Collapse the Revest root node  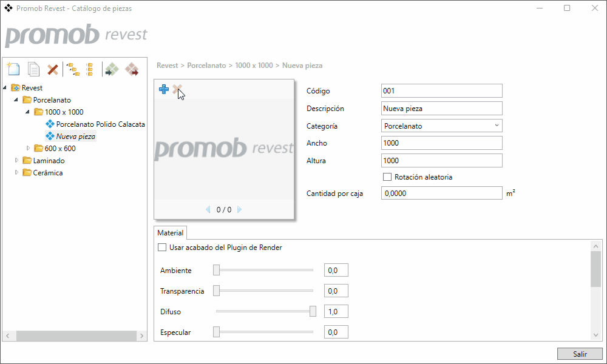point(5,88)
